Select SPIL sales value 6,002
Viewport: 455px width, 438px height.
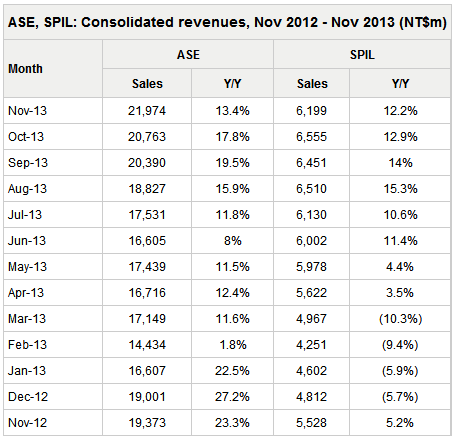pos(311,240)
